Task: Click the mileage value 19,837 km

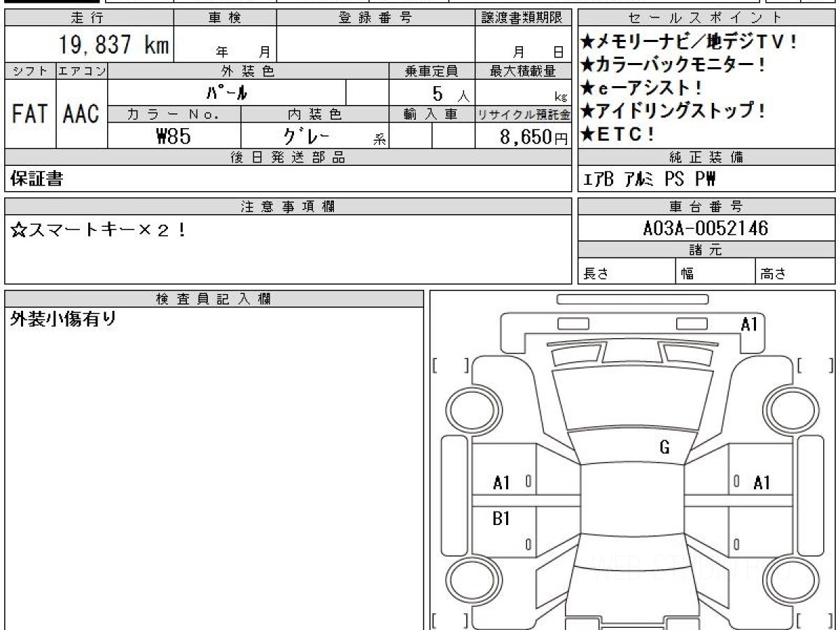Action: pyautogui.click(x=114, y=45)
